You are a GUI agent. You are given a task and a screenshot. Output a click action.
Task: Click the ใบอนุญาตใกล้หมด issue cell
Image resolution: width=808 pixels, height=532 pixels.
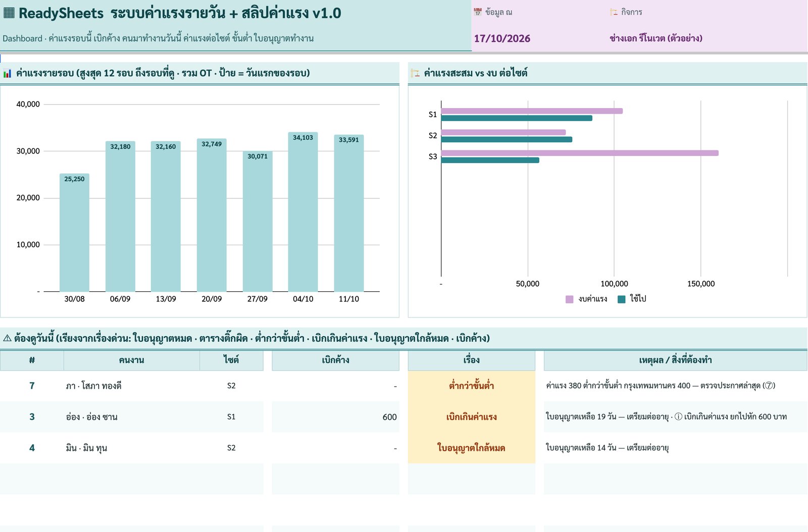coord(471,448)
